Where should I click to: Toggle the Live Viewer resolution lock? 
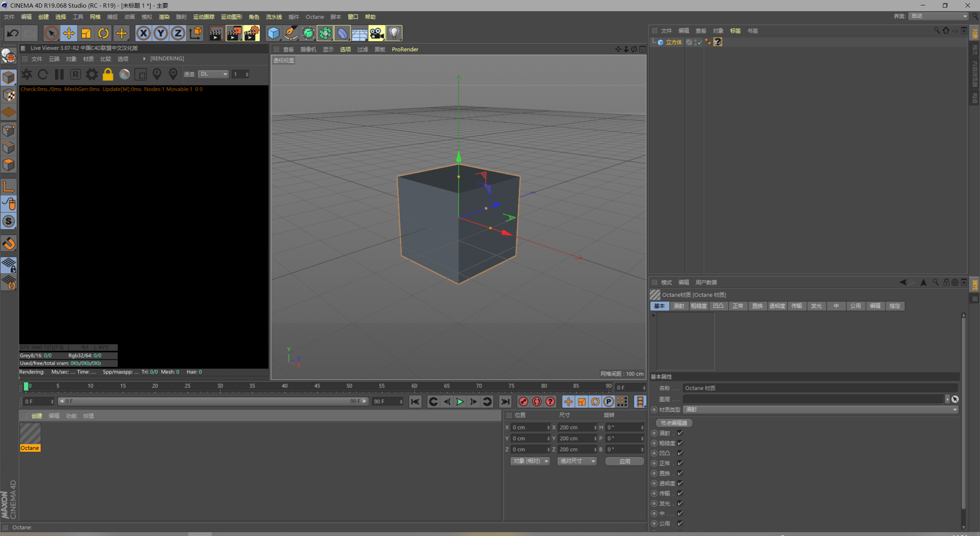(x=108, y=74)
